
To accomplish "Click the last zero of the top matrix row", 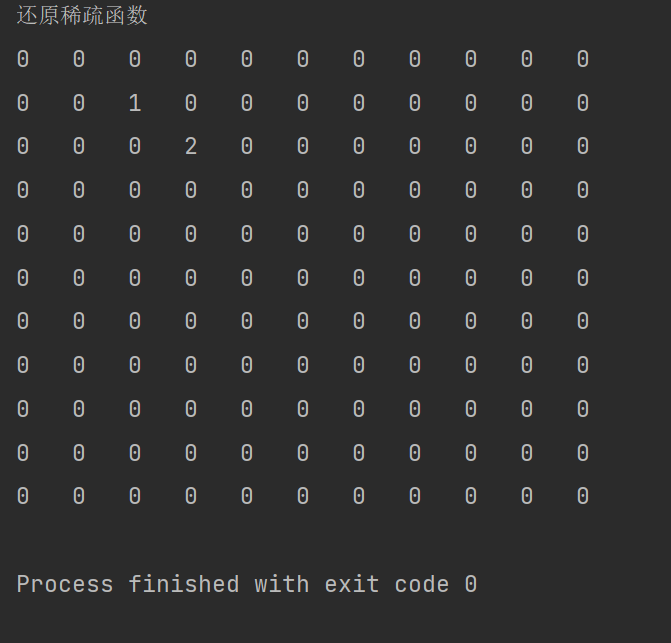I will (583, 60).
